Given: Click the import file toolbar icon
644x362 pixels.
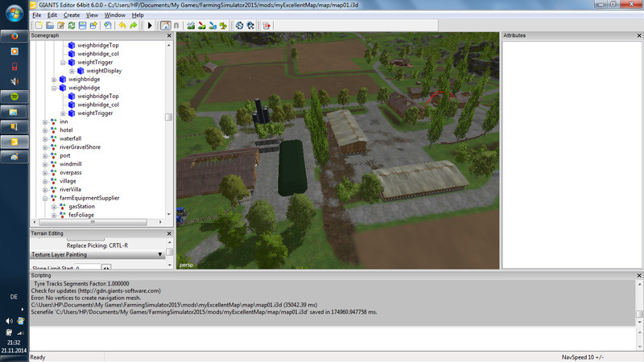Looking at the screenshot, I should 108,26.
